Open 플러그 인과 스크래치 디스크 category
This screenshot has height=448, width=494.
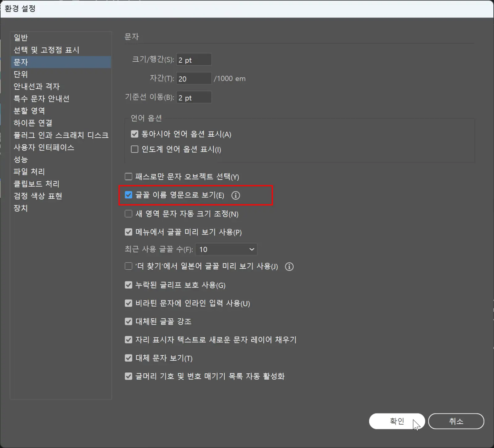[x=61, y=135]
